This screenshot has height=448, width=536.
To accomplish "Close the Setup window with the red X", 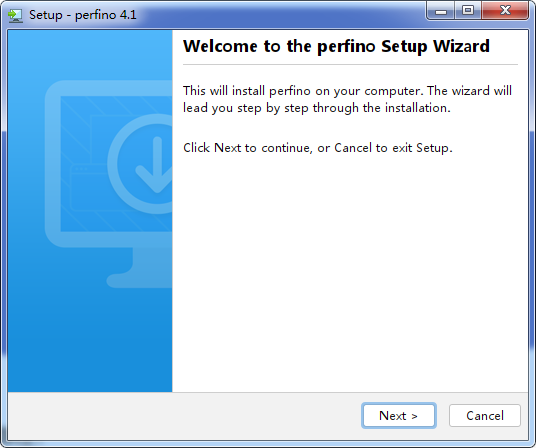I will click(x=505, y=11).
